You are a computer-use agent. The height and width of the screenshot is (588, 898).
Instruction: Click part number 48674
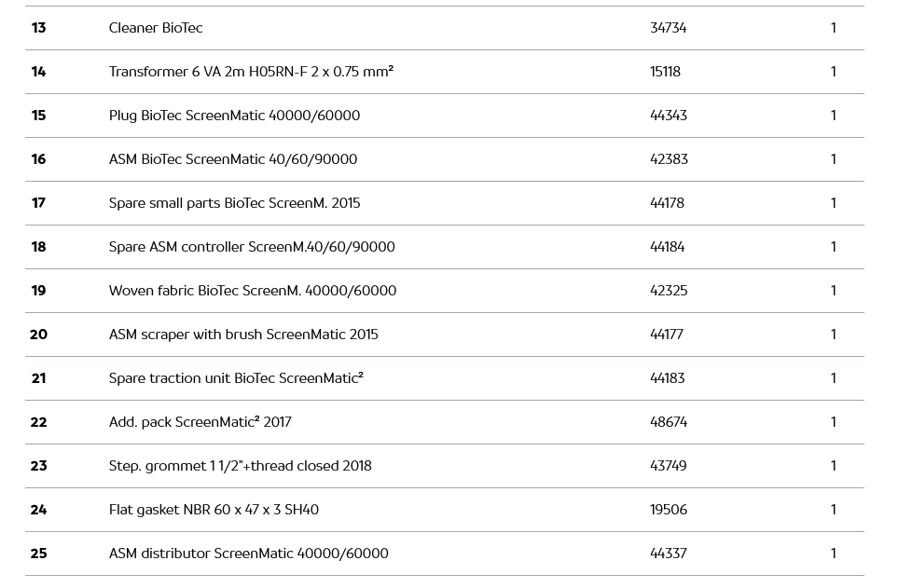(x=669, y=422)
